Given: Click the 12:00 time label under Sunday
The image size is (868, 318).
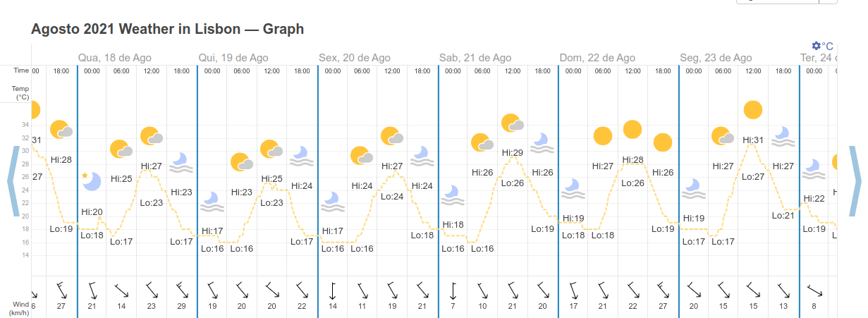Looking at the screenshot, I should tap(632, 71).
